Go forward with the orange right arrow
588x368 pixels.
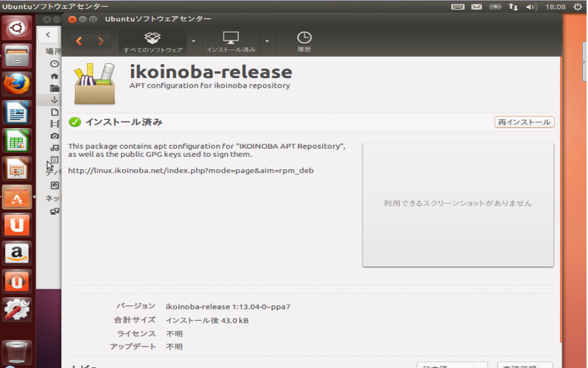pyautogui.click(x=101, y=41)
